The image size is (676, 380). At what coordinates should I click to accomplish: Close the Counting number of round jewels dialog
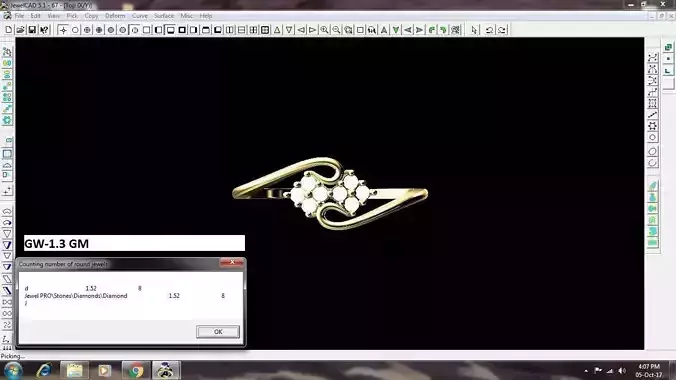(x=232, y=262)
